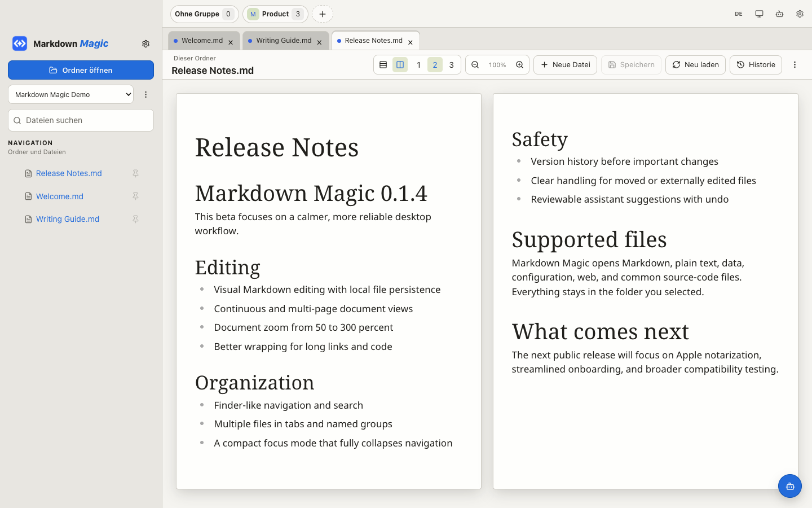Click the 'Finder-like navigation and search' bullet
This screenshot has width=812, height=508.
(289, 405)
